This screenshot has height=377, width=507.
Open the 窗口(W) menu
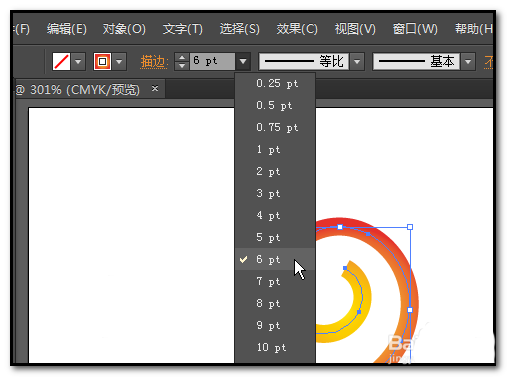click(415, 29)
